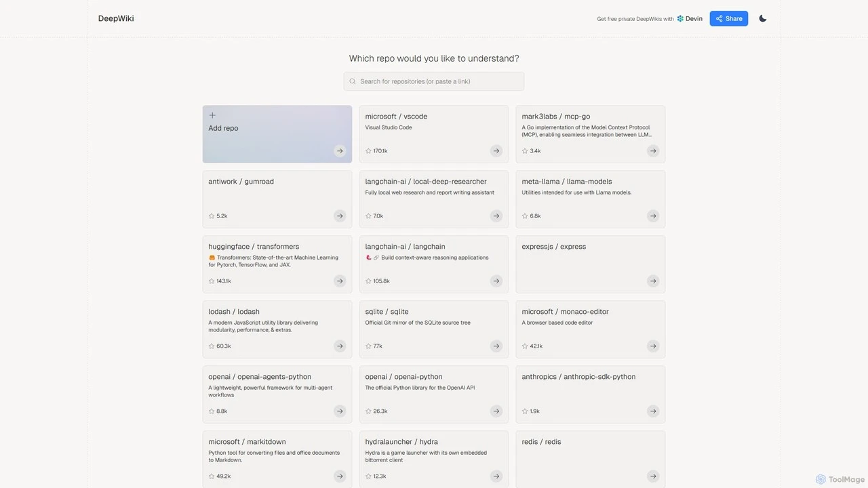This screenshot has height=488, width=868.
Task: Click arrow on sqlite / sqlite card
Action: (496, 346)
